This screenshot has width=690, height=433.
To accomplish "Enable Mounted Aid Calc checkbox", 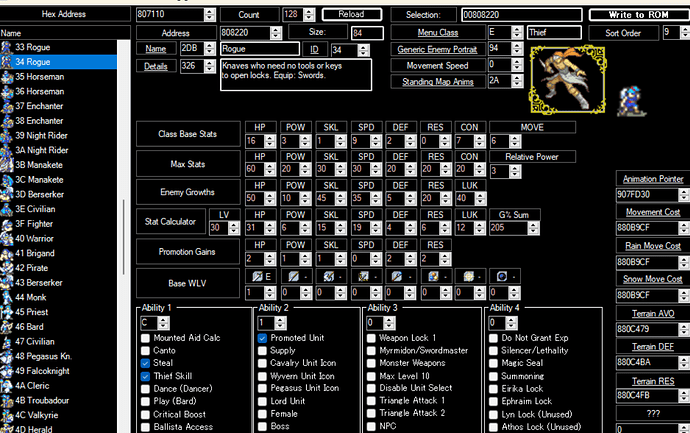I will [x=145, y=338].
